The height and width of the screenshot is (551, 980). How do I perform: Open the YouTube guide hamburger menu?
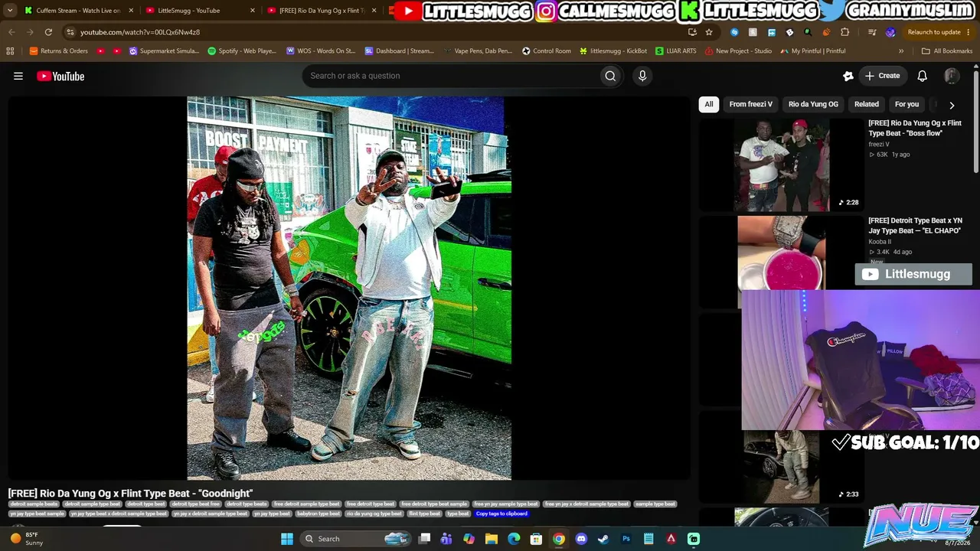[18, 76]
